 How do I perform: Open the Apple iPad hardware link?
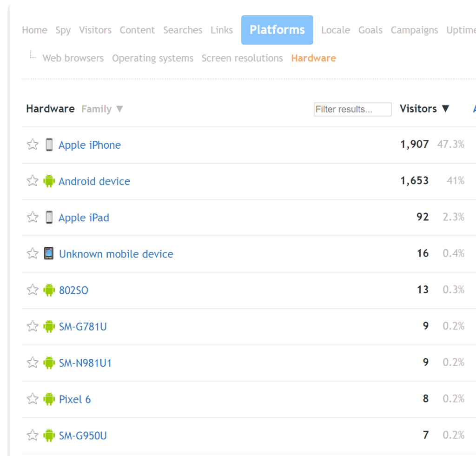[x=84, y=218]
